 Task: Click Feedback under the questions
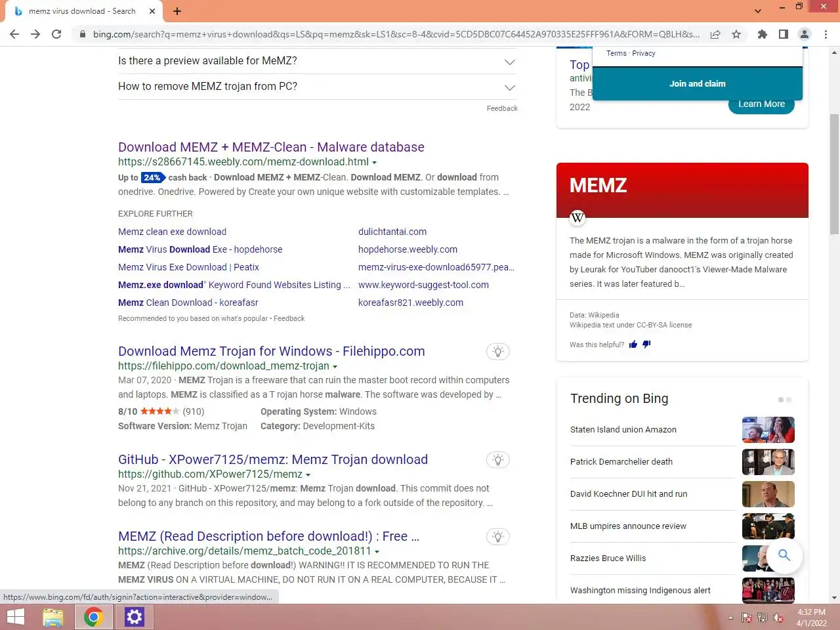[x=502, y=108]
